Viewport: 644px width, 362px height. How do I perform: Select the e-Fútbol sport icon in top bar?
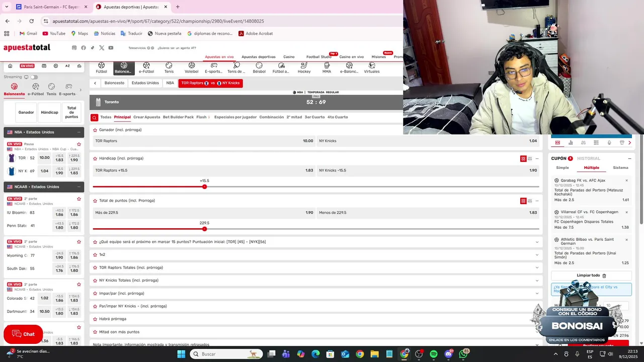click(x=146, y=67)
